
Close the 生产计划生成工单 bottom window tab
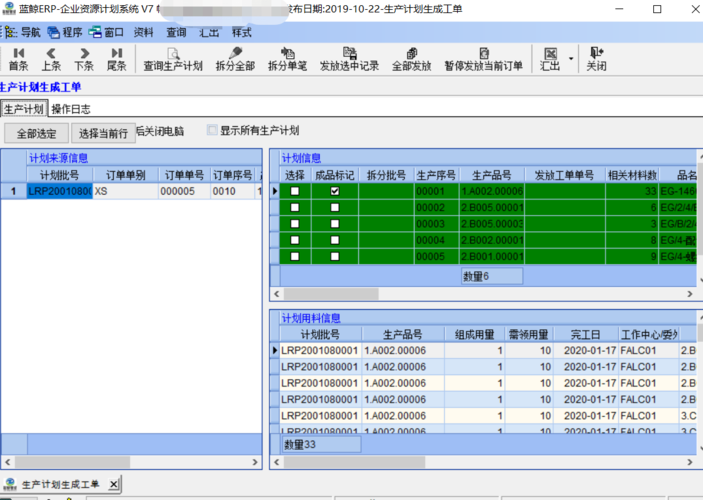coord(114,484)
